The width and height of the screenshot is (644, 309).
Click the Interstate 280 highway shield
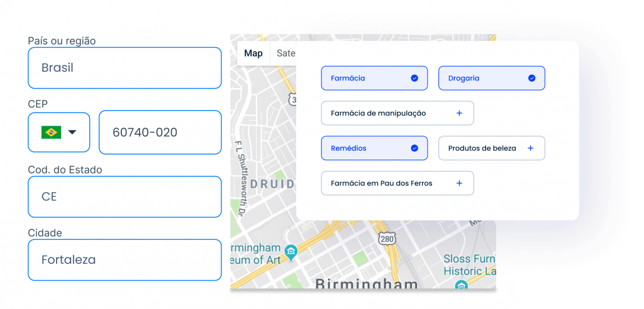(386, 239)
